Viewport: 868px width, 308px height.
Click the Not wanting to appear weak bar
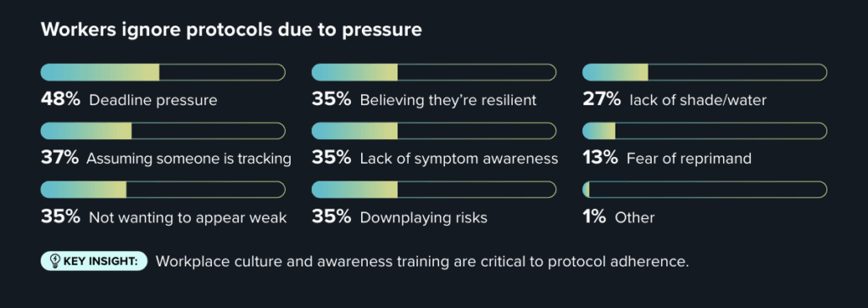pyautogui.click(x=164, y=189)
